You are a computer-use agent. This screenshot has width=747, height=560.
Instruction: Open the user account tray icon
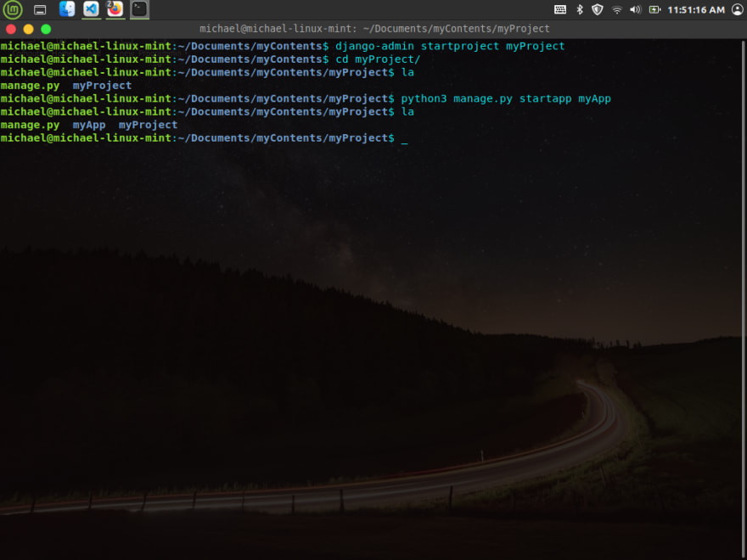pyautogui.click(x=738, y=9)
